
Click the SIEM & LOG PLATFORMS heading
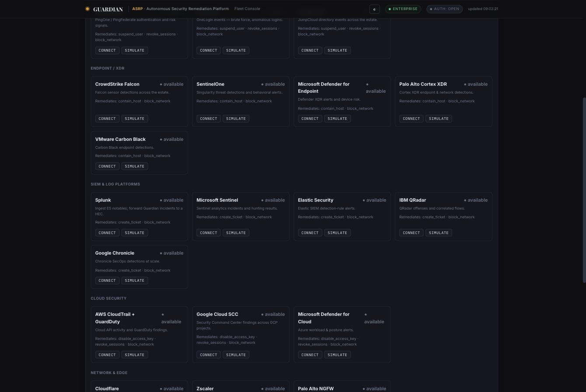pyautogui.click(x=115, y=184)
